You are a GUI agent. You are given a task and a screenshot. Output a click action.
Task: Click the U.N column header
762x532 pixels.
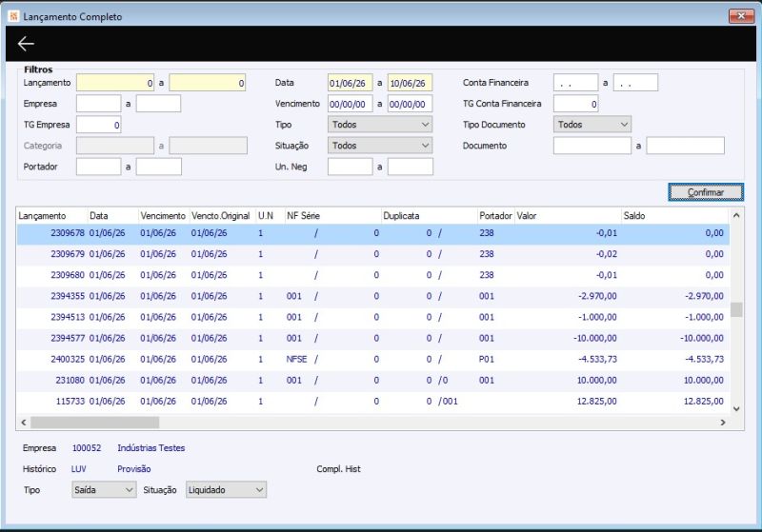pyautogui.click(x=271, y=215)
